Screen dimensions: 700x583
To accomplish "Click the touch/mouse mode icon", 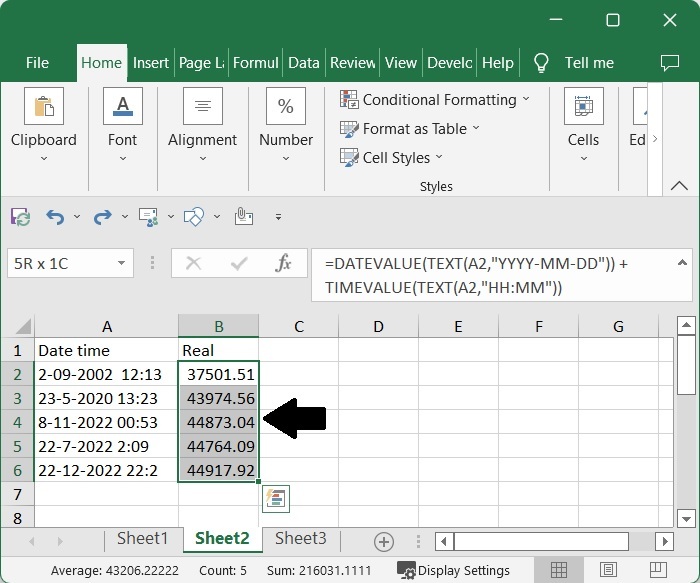I will click(x=244, y=217).
